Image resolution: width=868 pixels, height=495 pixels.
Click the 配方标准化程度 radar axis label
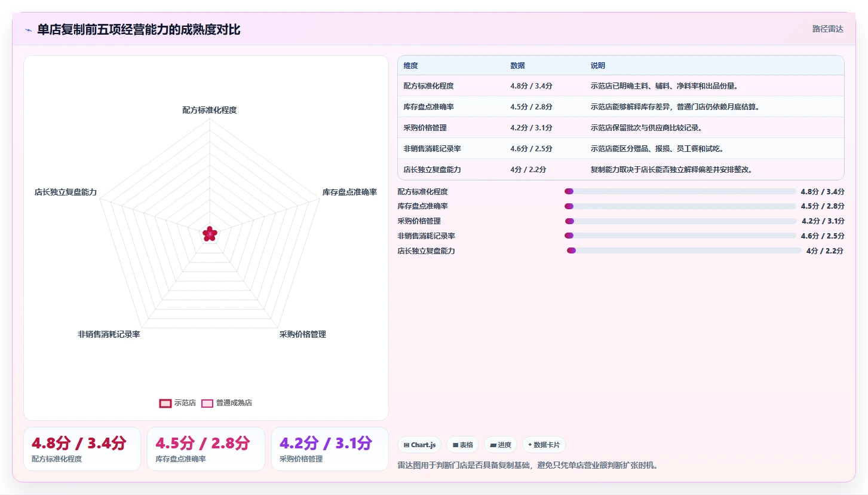(210, 110)
